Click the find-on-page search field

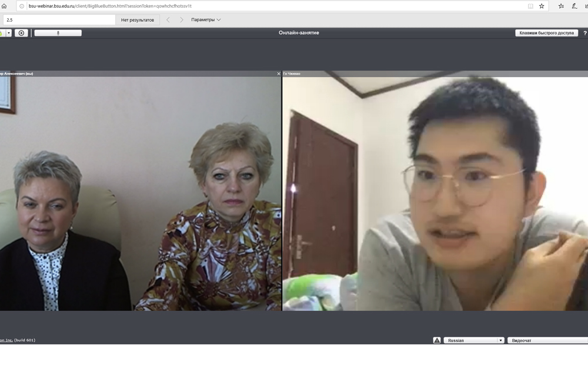point(59,19)
